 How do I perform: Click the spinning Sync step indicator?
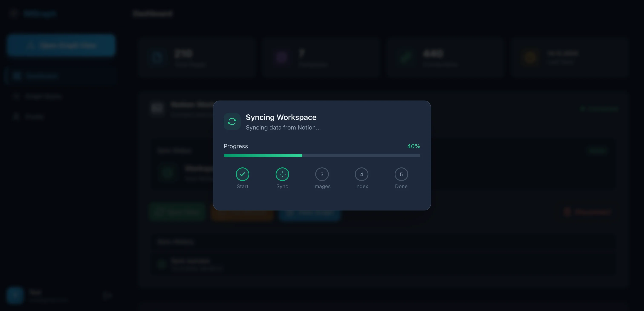(x=282, y=174)
